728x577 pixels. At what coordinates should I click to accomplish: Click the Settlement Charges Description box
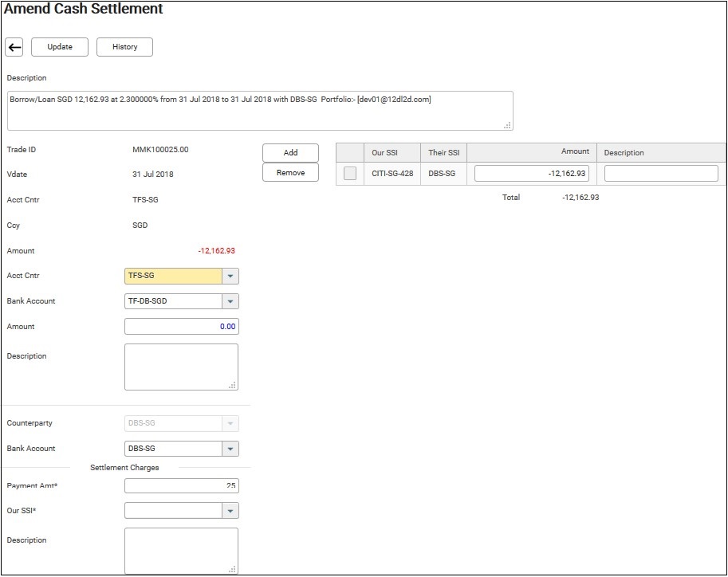[x=181, y=550]
